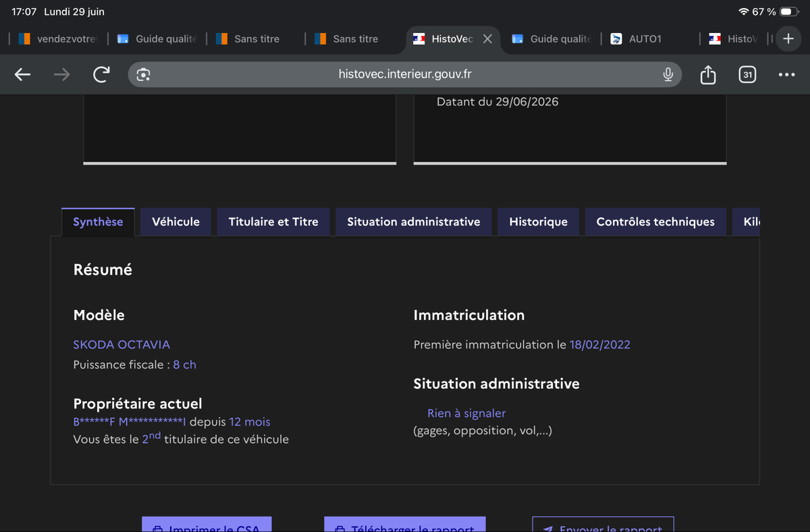Add a new browser tab with plus
The width and height of the screenshot is (810, 532).
coord(788,38)
